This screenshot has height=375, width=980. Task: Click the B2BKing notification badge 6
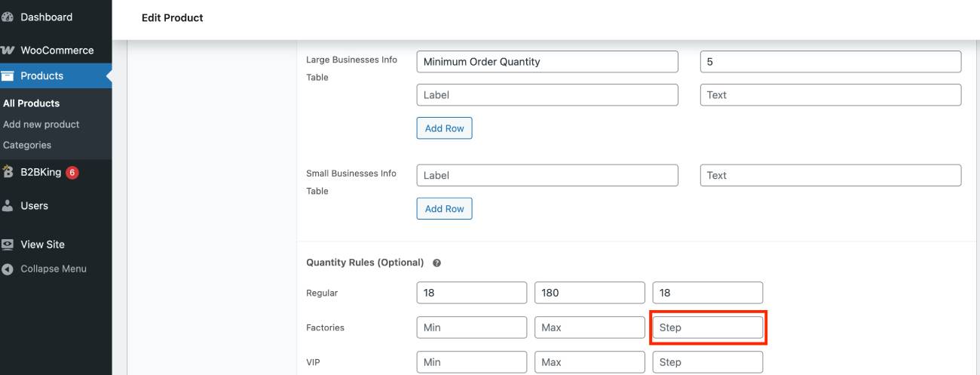point(72,173)
